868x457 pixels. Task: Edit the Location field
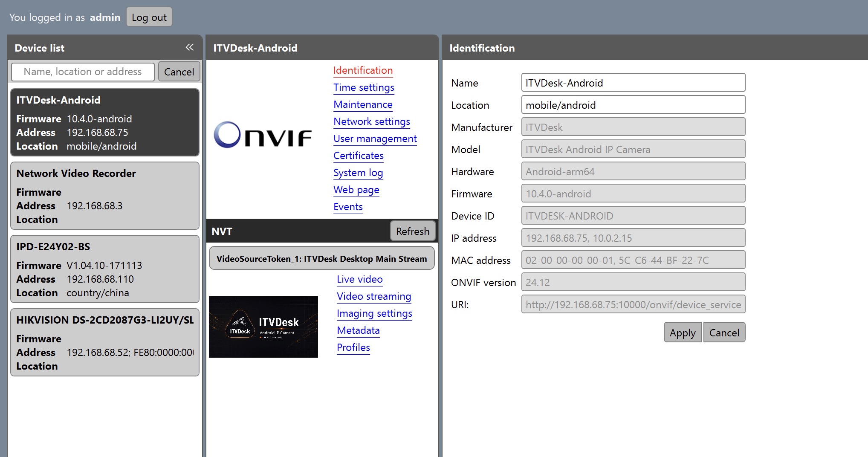pyautogui.click(x=633, y=105)
